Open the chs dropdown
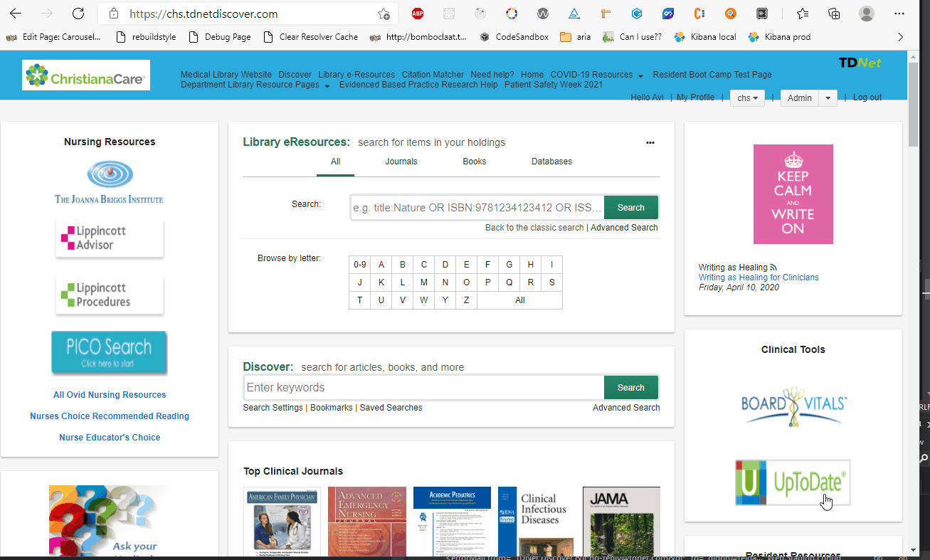This screenshot has height=560, width=930. (x=747, y=98)
